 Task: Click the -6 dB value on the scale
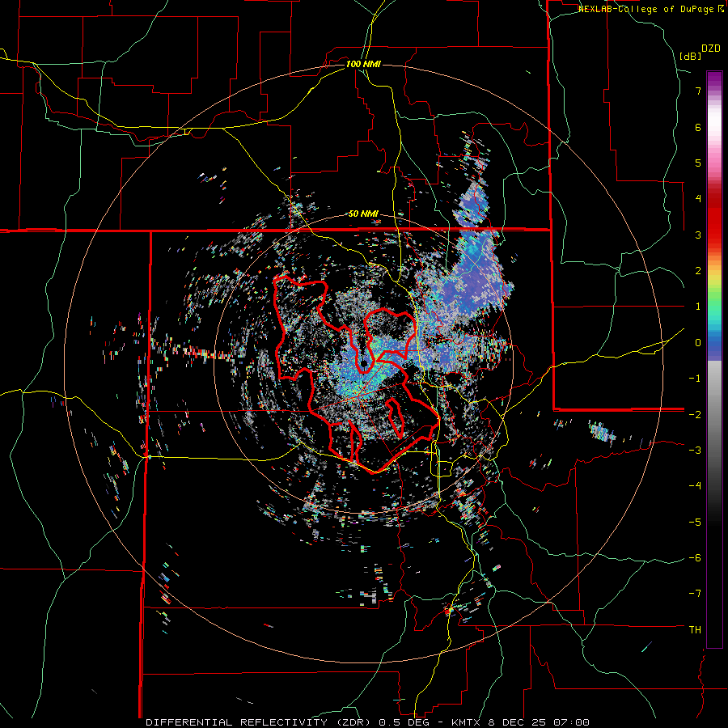coord(695,557)
